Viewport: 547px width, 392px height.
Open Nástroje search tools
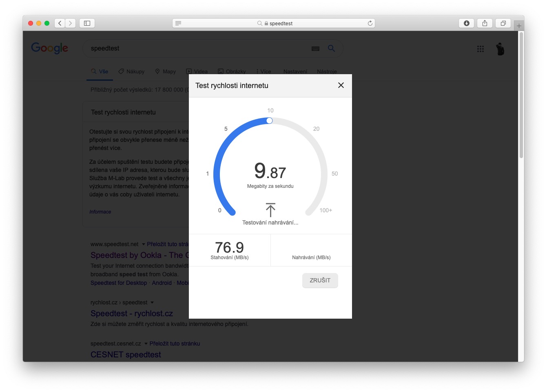coord(327,71)
